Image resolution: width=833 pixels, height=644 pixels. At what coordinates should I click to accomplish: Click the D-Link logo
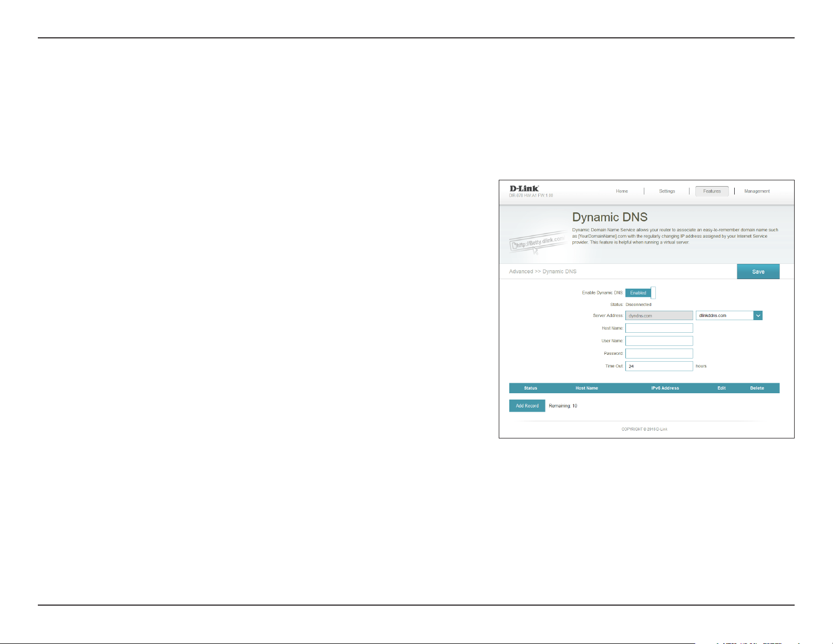click(525, 188)
